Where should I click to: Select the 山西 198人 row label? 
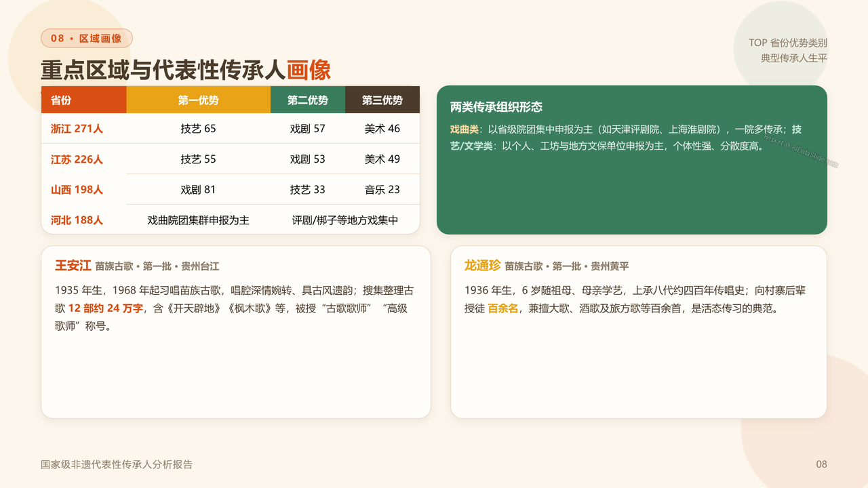click(x=77, y=190)
